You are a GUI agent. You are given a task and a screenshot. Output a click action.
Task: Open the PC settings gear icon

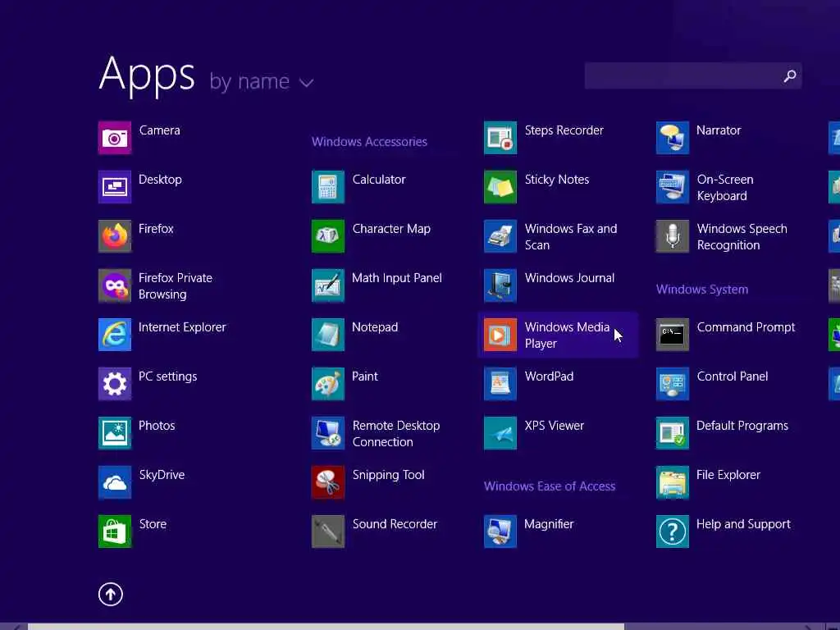[x=115, y=384]
